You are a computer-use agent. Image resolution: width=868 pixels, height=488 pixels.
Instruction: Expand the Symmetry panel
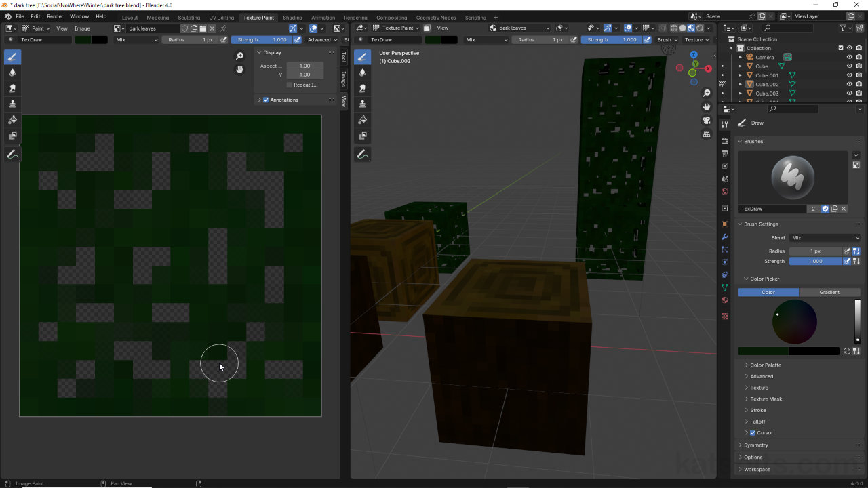(x=755, y=445)
